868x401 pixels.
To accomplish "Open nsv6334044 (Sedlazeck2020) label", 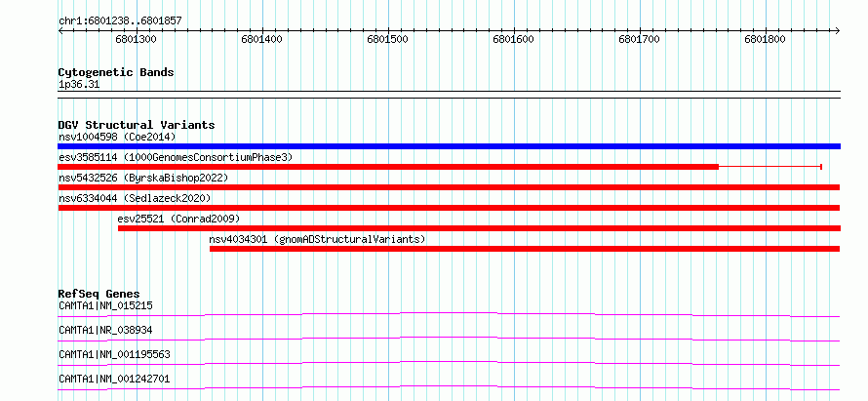I will point(135,198).
